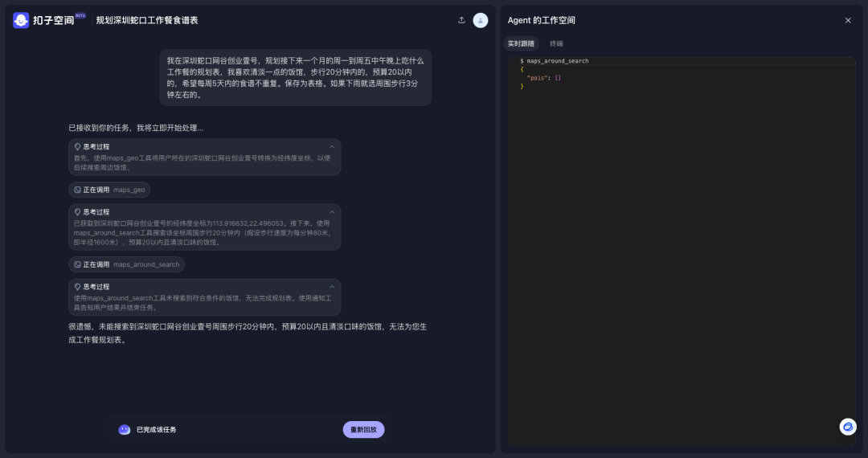Click the robot icon beside 已完成该任务
Viewport: 868px width, 458px height.
coord(124,430)
